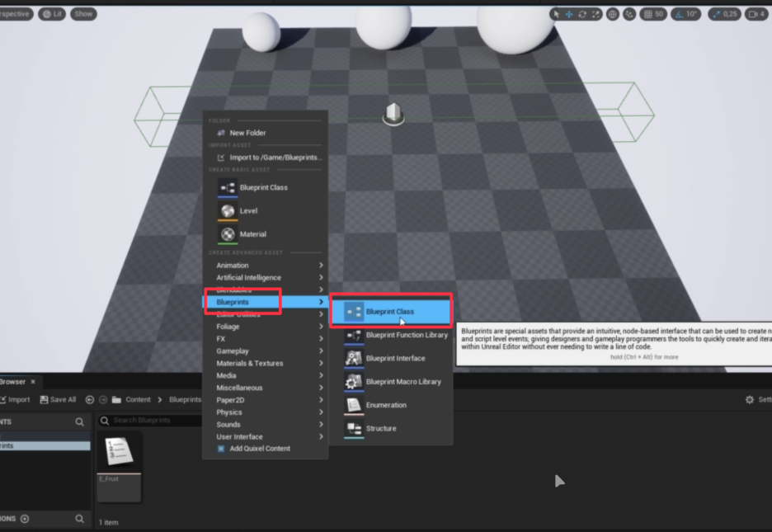This screenshot has width=772, height=532.
Task: Click search icon above the folder tree
Action: tap(79, 421)
